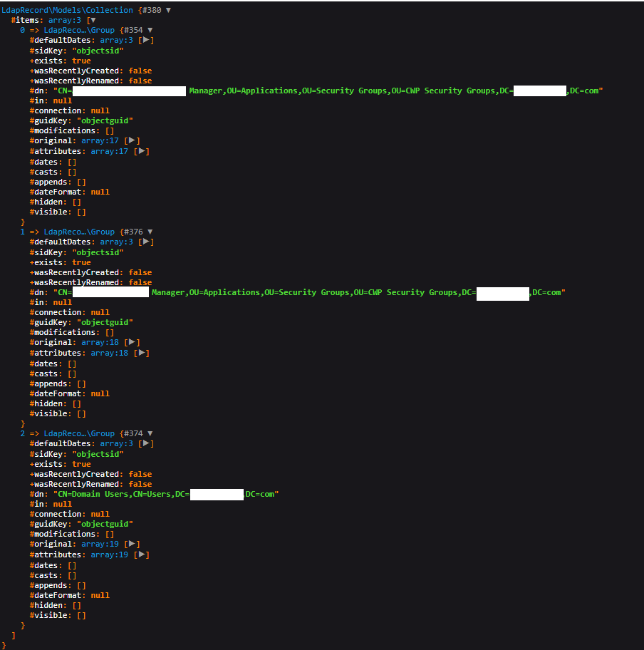
Task: Collapse Group #374 using its triangle
Action: coord(150,433)
